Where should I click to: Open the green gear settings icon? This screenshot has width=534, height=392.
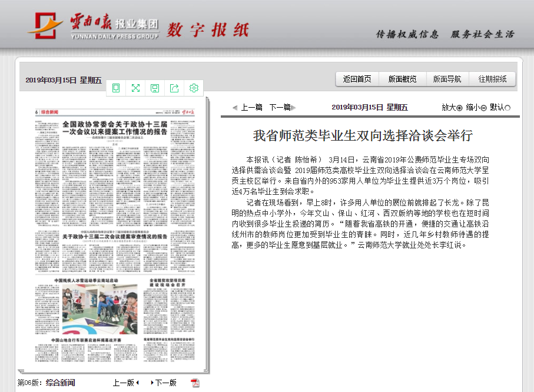click(194, 88)
